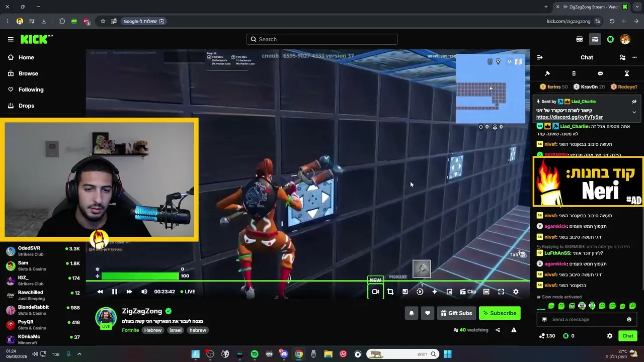The width and height of the screenshot is (644, 362).
Task: Open video player settings gear
Action: click(516, 292)
